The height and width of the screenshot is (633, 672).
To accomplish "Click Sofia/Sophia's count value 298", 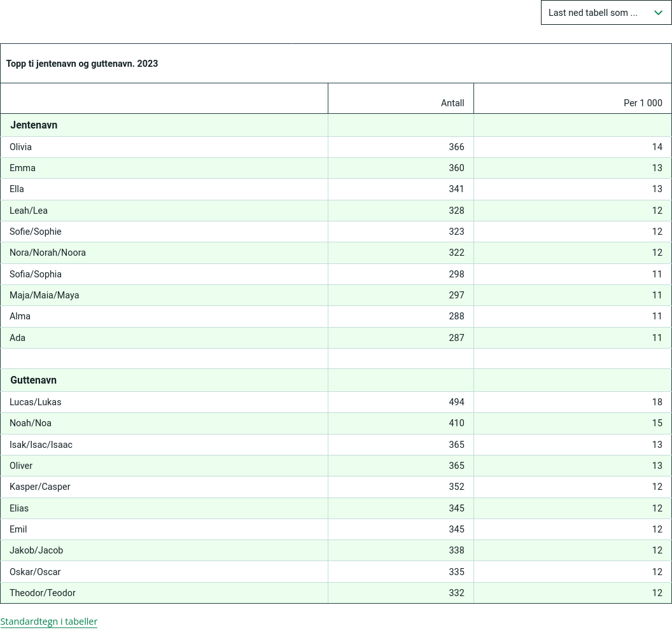I will [x=456, y=274].
